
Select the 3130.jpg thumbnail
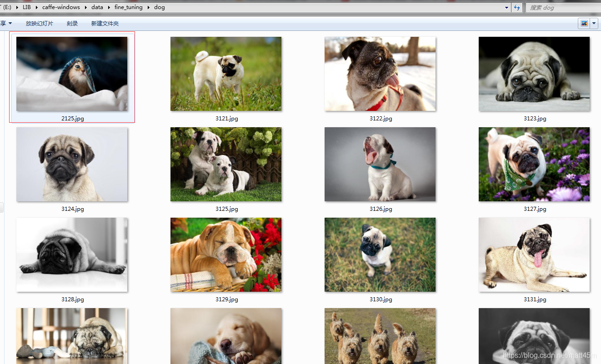(x=380, y=254)
